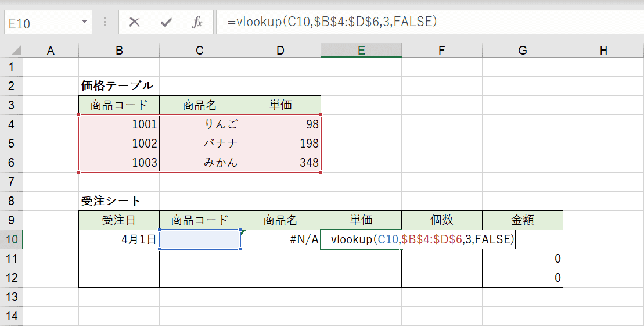Select row 13 header
This screenshot has height=326, width=644.
12,297
